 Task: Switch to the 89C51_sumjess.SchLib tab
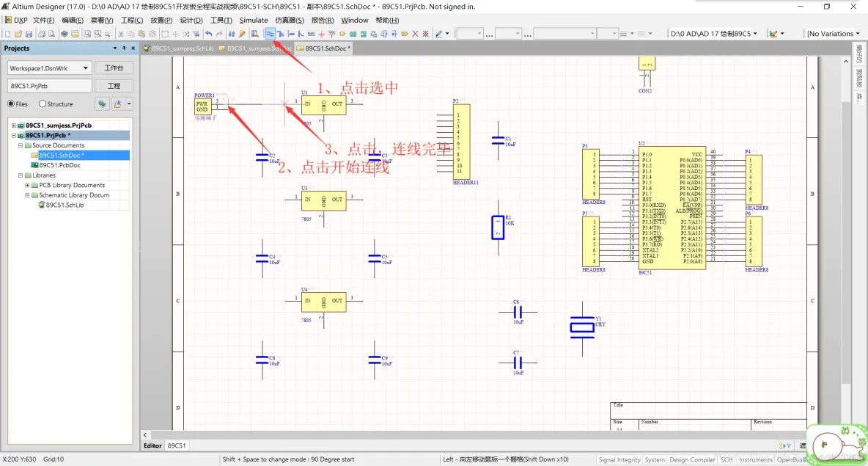tap(179, 48)
